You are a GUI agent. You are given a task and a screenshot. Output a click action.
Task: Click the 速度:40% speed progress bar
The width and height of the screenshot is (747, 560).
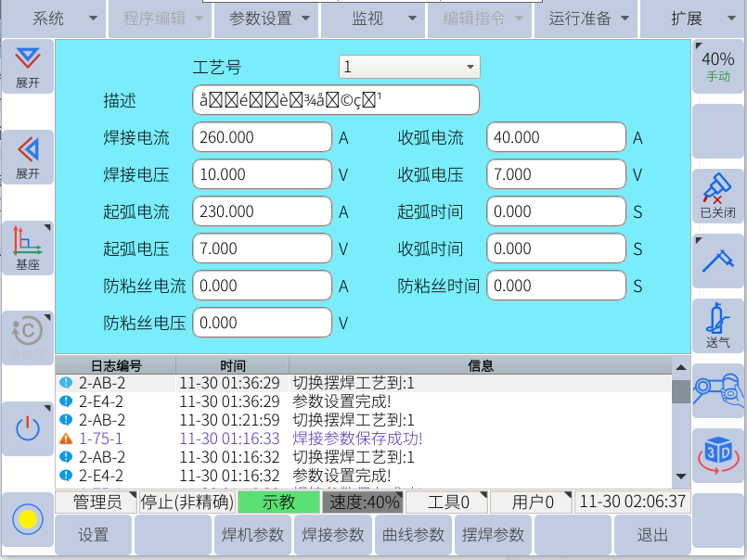[363, 503]
